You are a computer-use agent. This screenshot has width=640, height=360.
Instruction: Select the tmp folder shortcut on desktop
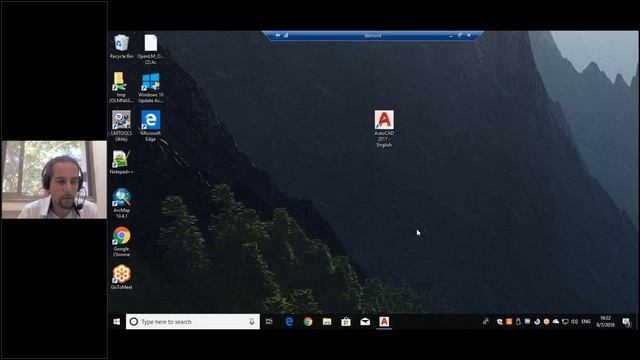[121, 87]
